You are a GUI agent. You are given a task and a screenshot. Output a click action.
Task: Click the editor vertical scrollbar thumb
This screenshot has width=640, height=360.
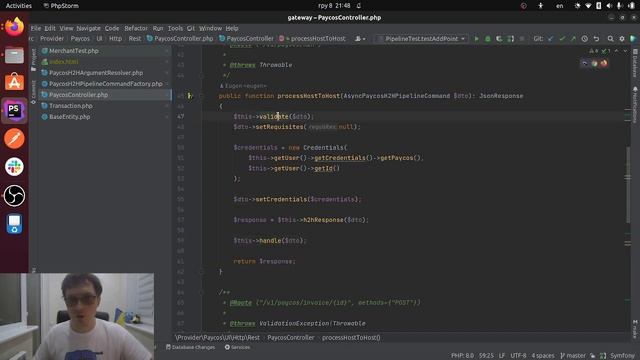coord(628,184)
